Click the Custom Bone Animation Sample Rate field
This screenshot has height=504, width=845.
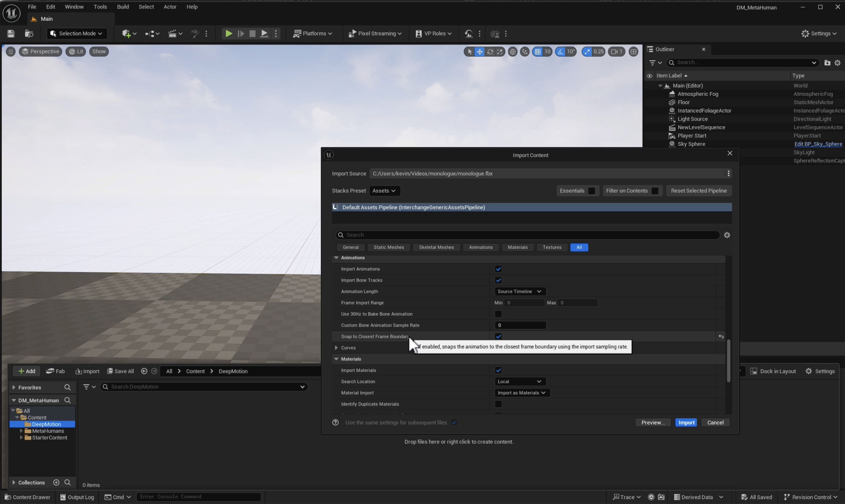pos(520,325)
